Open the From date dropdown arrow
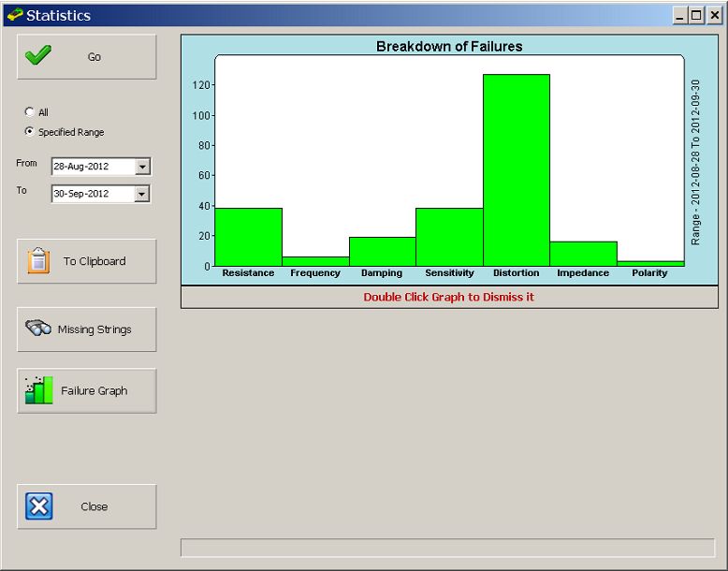This screenshot has height=571, width=728. [x=142, y=167]
